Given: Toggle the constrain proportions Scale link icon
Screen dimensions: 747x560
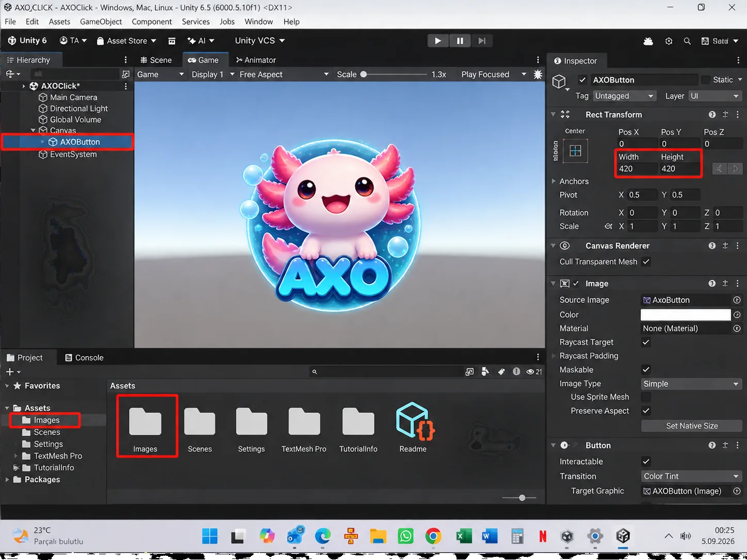Looking at the screenshot, I should (608, 226).
